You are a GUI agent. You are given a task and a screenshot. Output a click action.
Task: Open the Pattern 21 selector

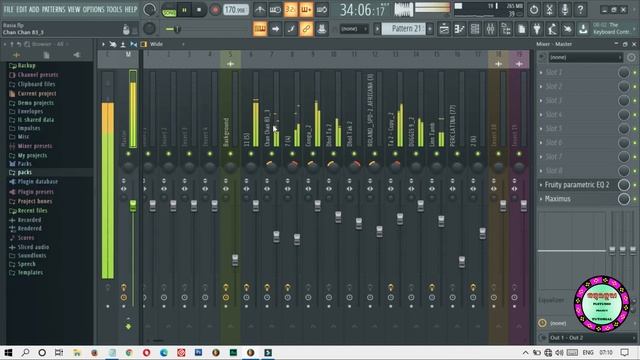(x=404, y=29)
